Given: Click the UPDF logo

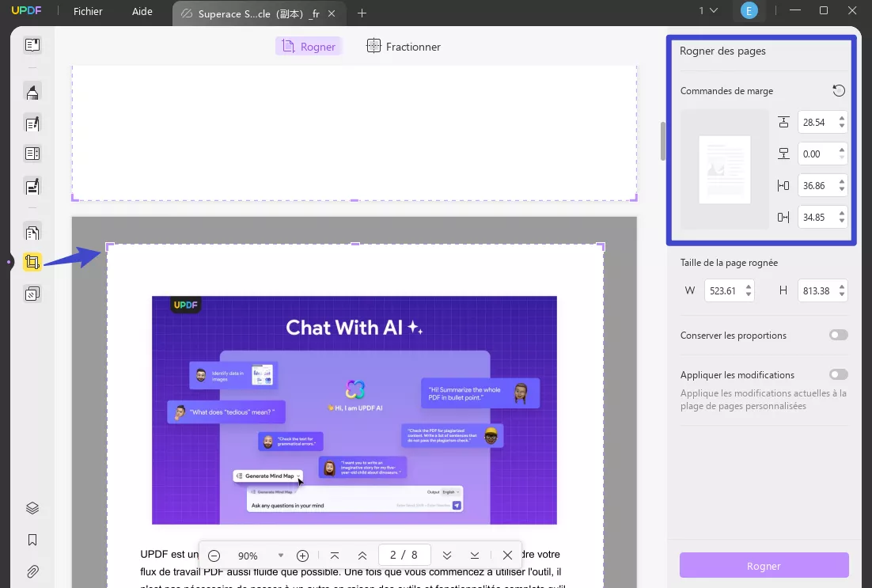Looking at the screenshot, I should point(26,10).
